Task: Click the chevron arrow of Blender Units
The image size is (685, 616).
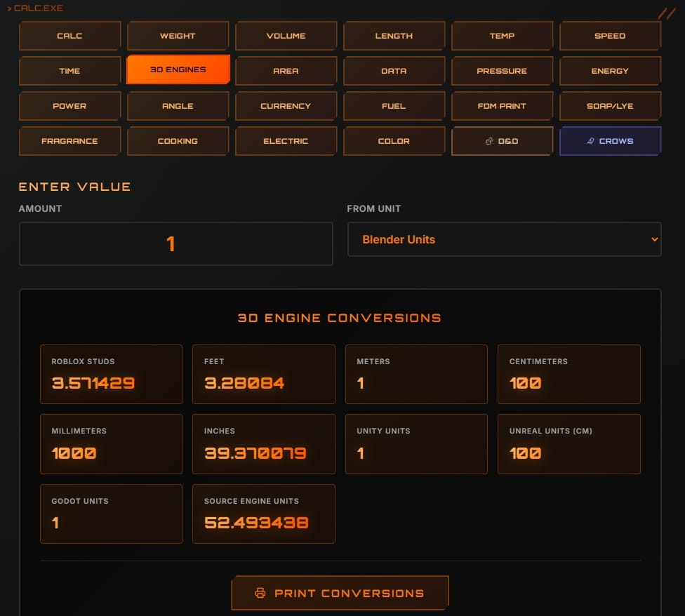Action: (x=654, y=239)
